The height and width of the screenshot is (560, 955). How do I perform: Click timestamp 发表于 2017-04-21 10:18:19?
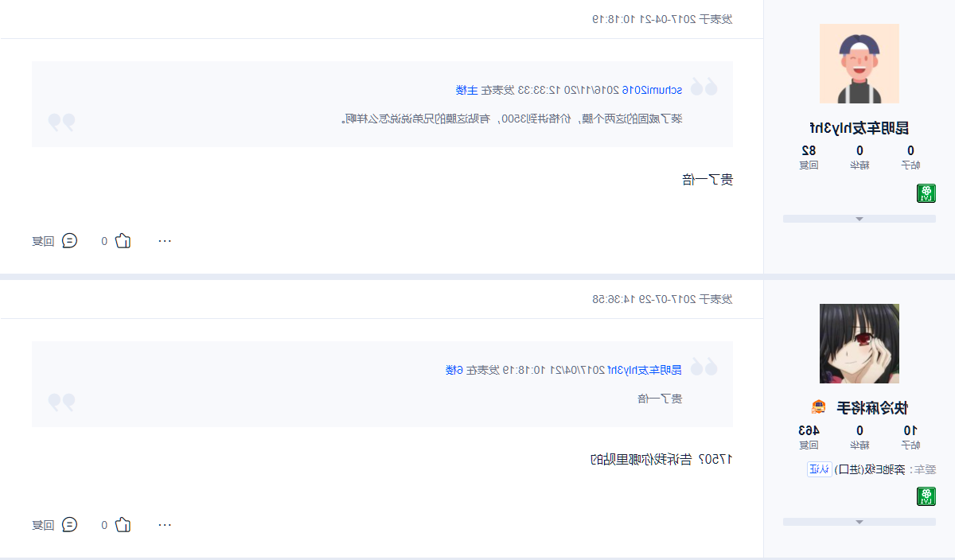point(662,19)
